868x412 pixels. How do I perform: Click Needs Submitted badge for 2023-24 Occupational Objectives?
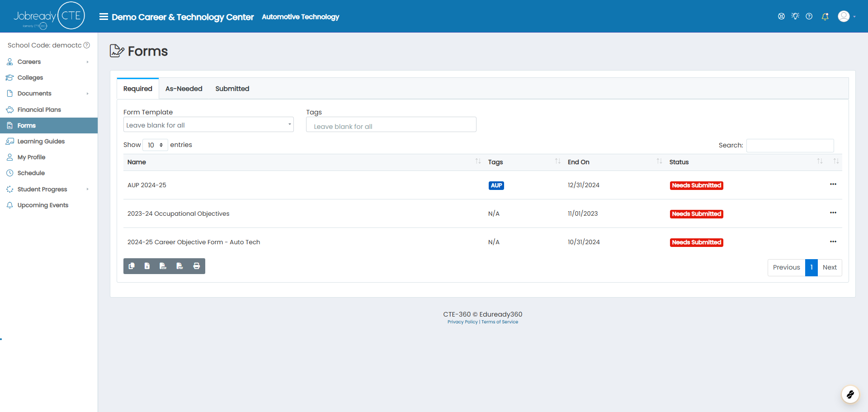click(696, 214)
